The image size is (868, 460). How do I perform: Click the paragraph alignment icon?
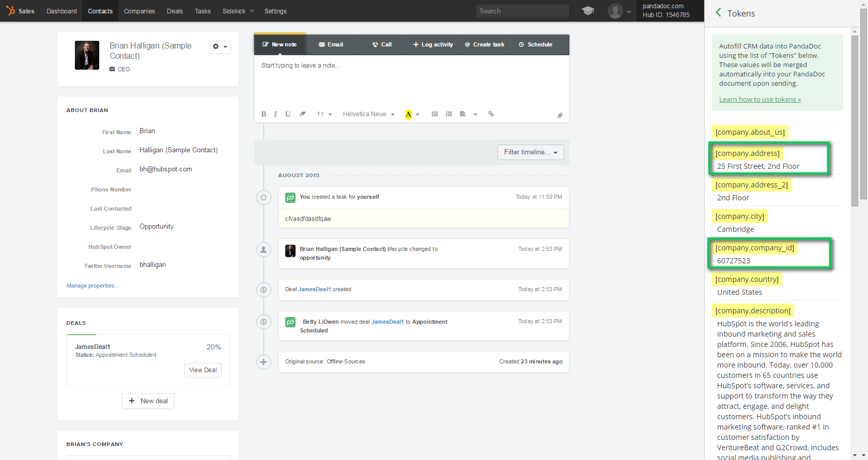coord(463,114)
